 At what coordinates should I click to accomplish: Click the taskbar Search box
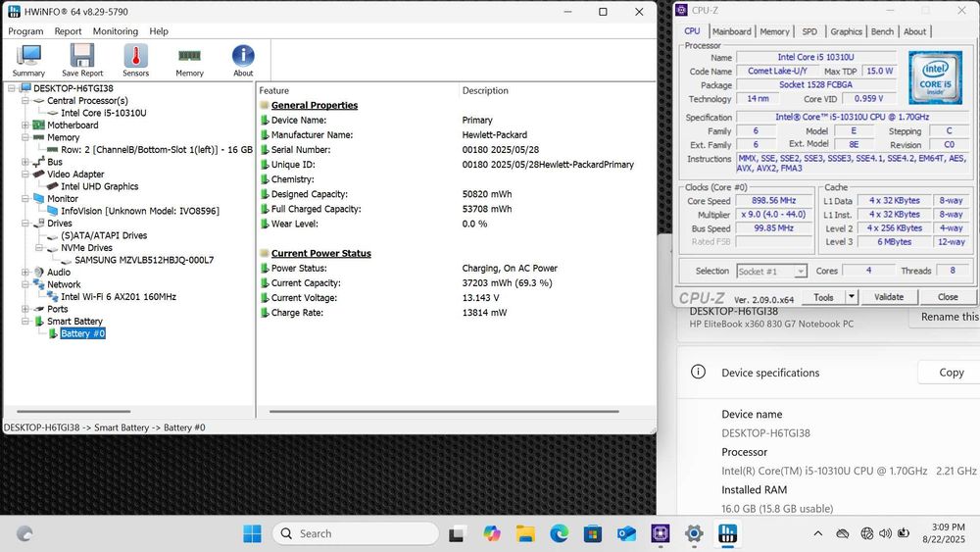356,534
